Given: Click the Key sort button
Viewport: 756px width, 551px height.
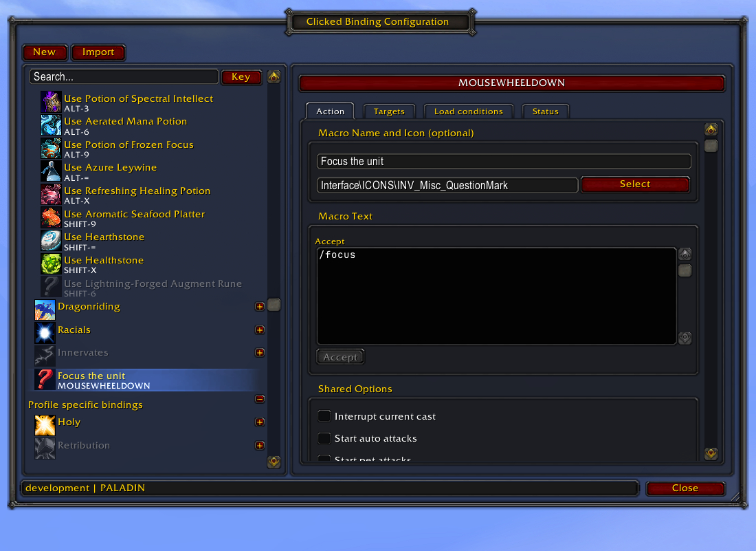Looking at the screenshot, I should (241, 77).
